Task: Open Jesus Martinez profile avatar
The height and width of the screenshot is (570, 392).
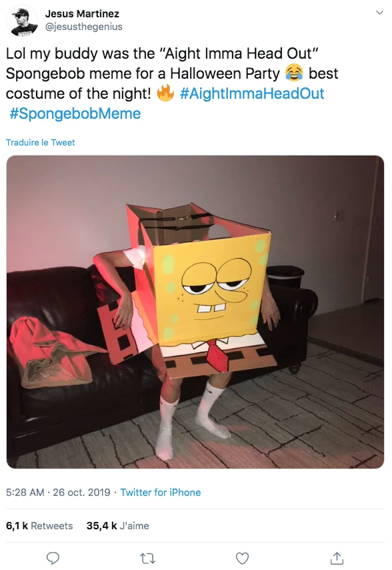Action: click(x=22, y=20)
